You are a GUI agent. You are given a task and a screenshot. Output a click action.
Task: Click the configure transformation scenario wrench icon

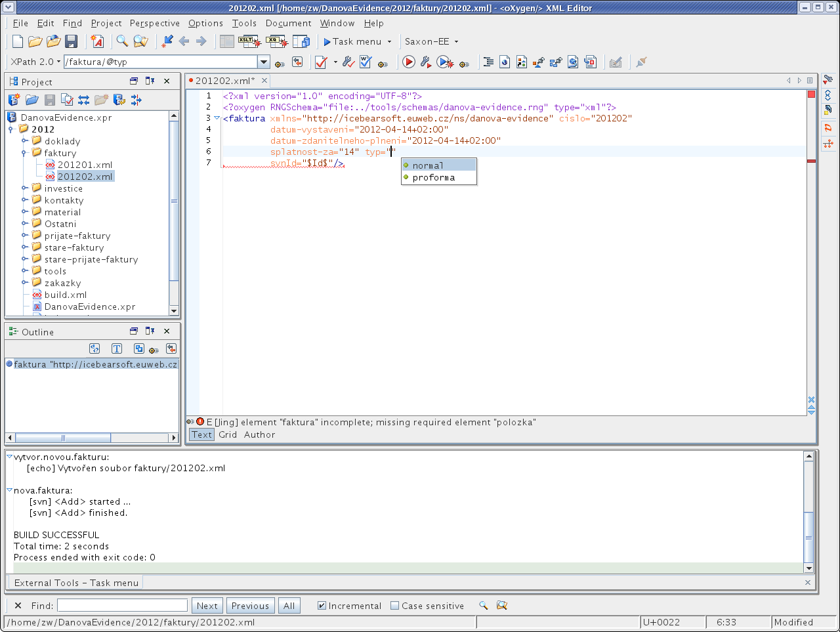pos(426,62)
